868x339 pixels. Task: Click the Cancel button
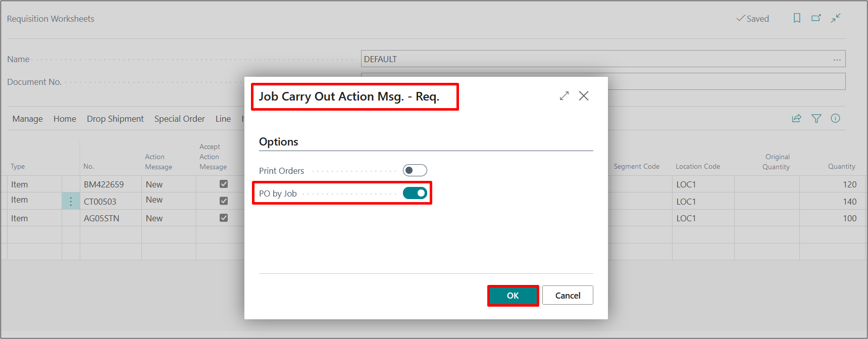coord(568,296)
